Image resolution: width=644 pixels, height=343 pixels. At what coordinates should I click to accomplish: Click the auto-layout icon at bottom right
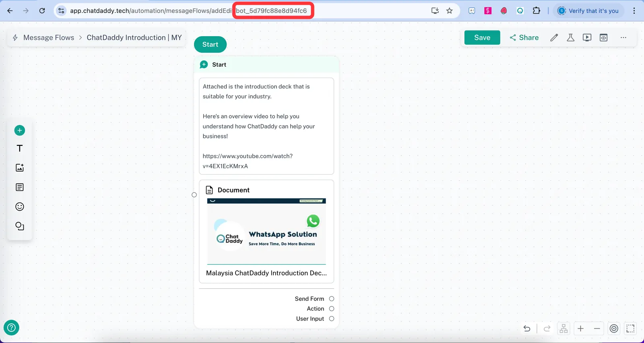tap(563, 329)
